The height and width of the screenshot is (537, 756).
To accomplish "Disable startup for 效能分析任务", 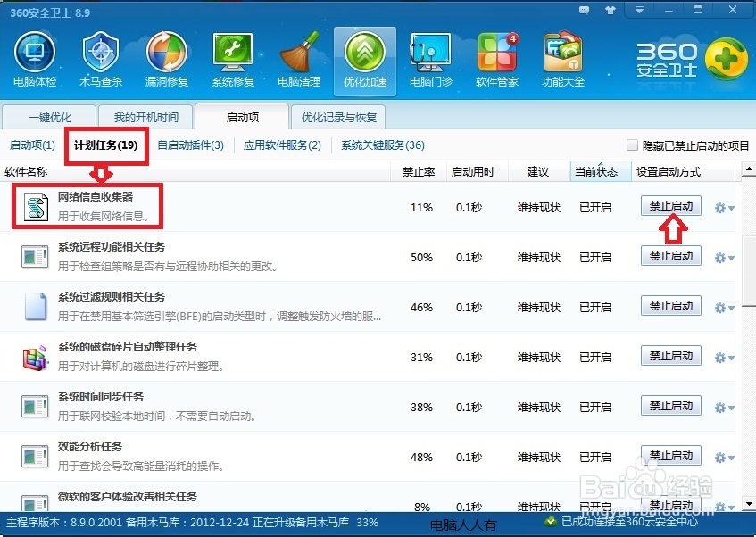I will [670, 456].
